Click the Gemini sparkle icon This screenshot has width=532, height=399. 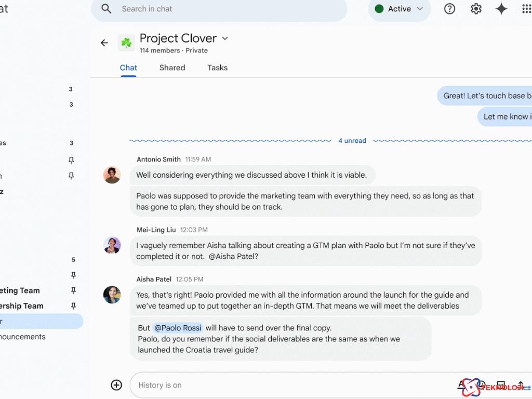(x=501, y=9)
